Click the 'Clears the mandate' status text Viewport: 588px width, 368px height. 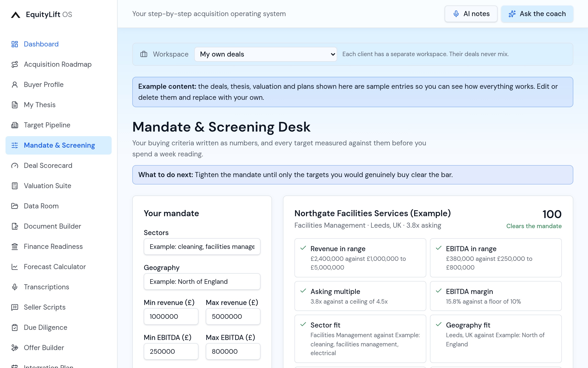(x=534, y=226)
